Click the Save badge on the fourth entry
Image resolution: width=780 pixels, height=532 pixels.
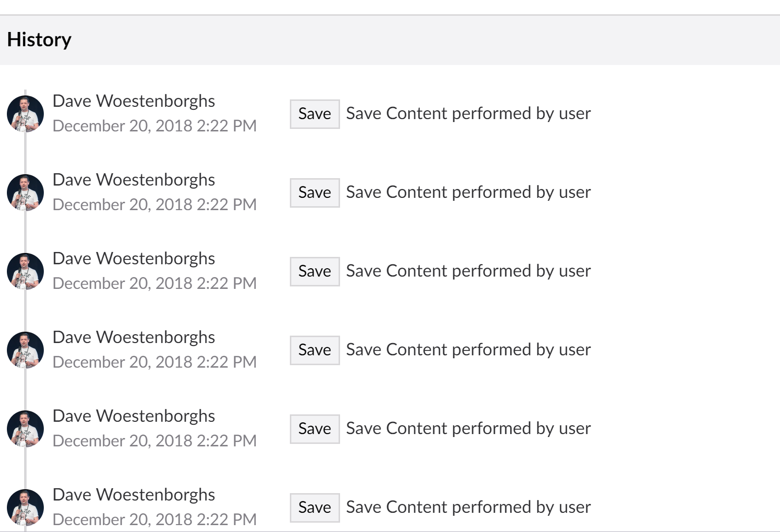pyautogui.click(x=314, y=350)
